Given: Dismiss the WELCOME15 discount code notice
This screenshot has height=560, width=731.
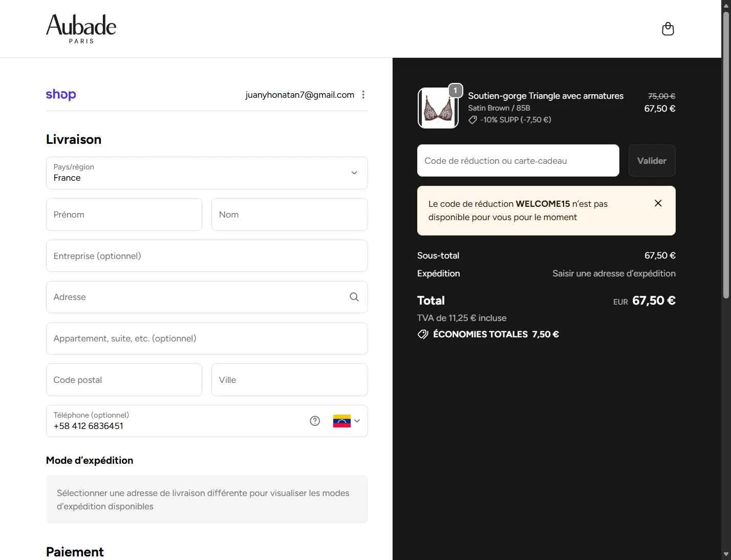Looking at the screenshot, I should (x=658, y=203).
